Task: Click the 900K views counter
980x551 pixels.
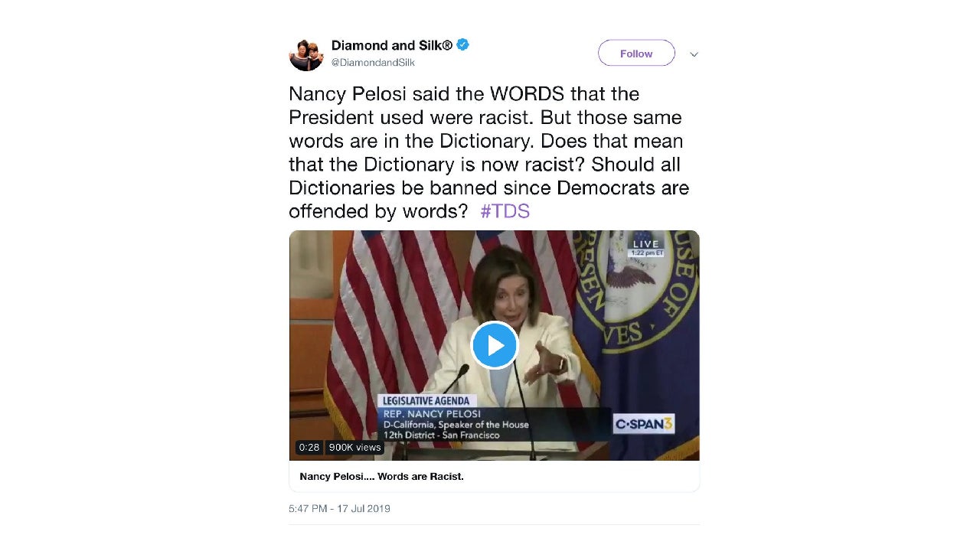Action: 354,448
